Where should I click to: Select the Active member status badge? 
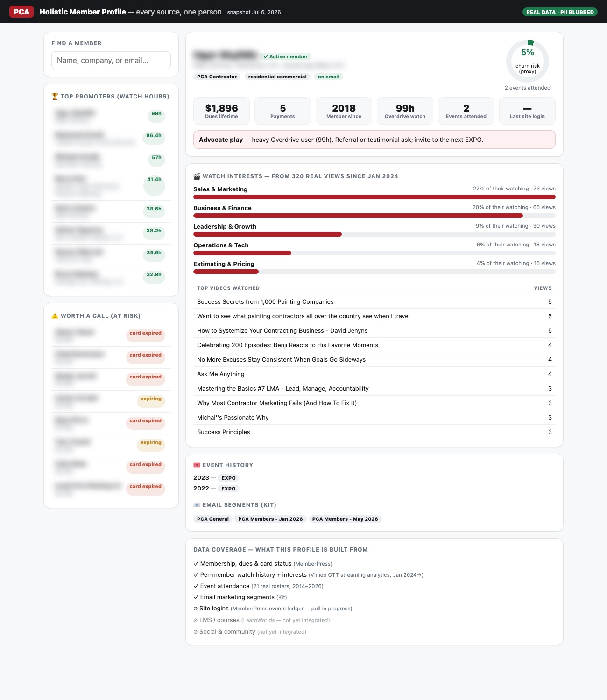point(285,56)
